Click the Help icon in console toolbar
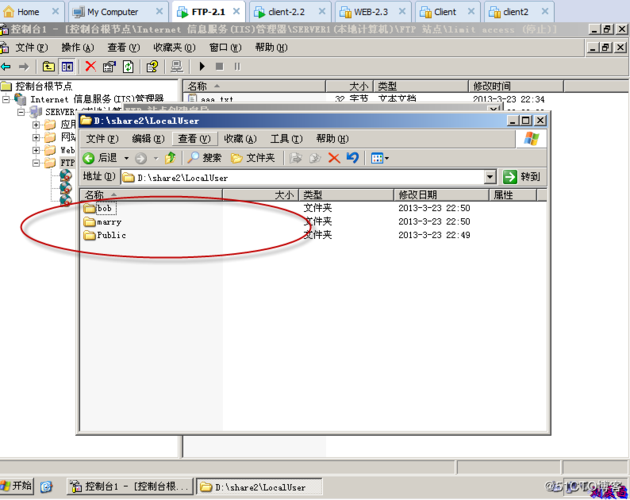630x500 pixels. (152, 66)
